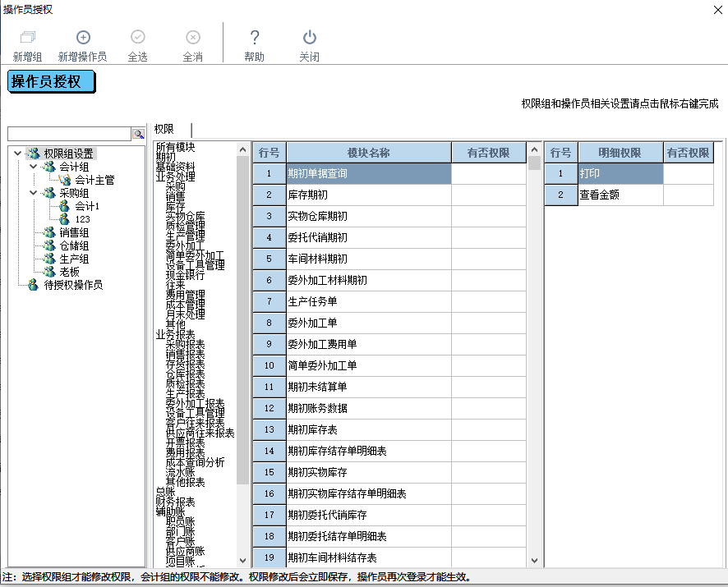Click the Close (关闭) power icon
The image size is (728, 587).
tap(309, 38)
